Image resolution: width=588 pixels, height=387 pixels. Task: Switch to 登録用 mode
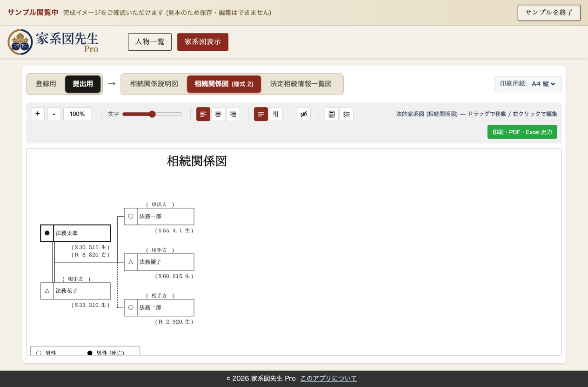pos(46,84)
